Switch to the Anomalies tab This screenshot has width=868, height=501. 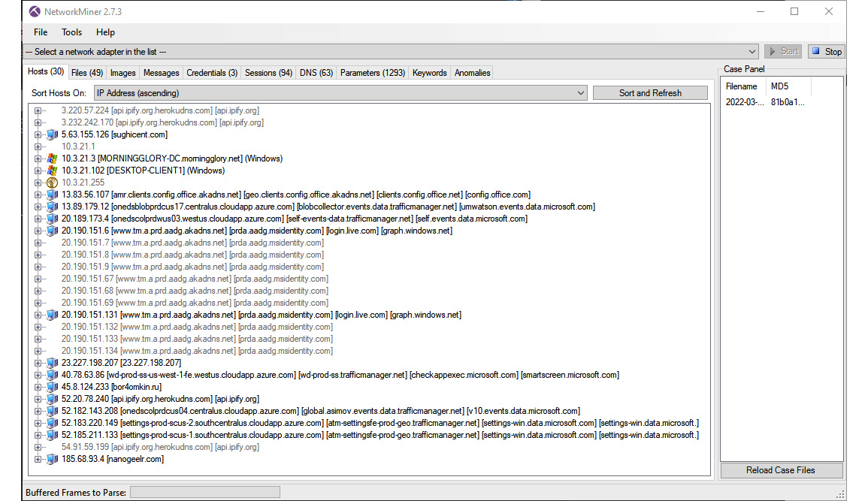pos(472,72)
